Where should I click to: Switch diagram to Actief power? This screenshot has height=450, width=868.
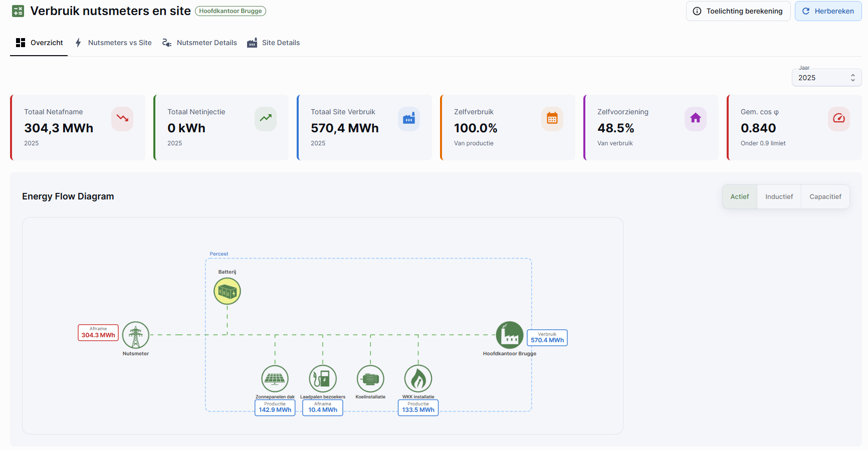click(x=740, y=197)
